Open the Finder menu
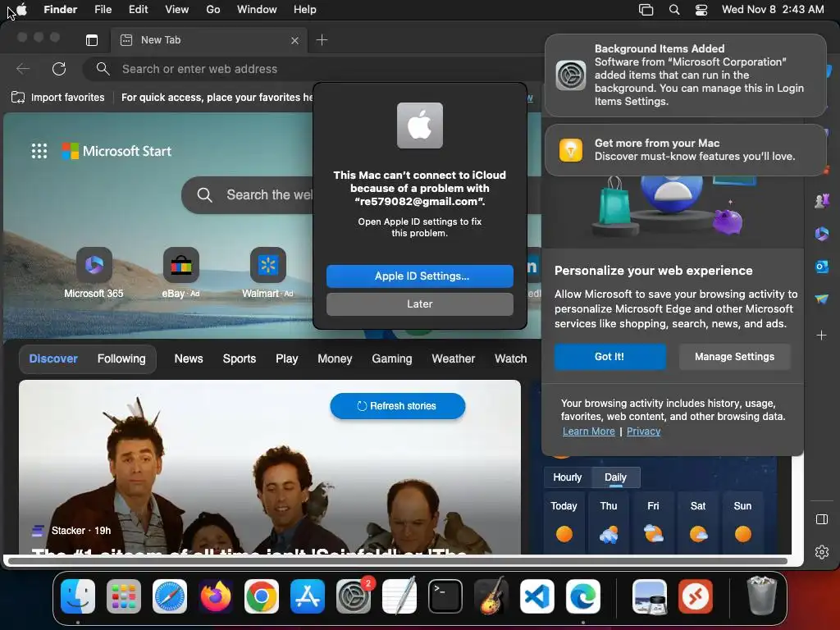The height and width of the screenshot is (630, 840). (x=61, y=10)
